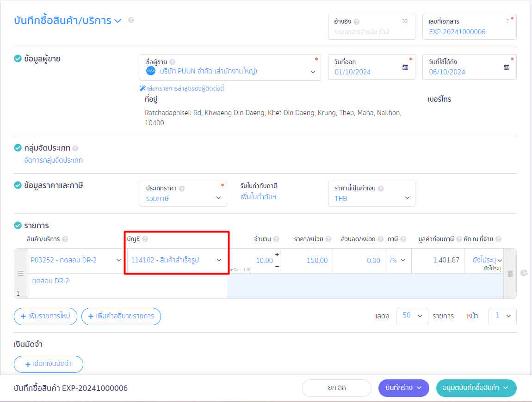Open บันทึกซื้อสินค้า/บริการ title dropdown
The image size is (532, 402).
pyautogui.click(x=118, y=21)
